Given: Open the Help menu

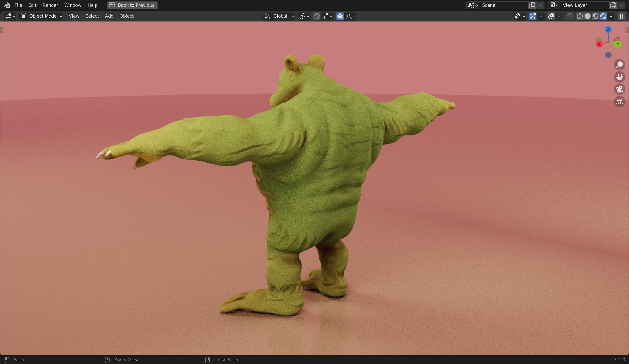Looking at the screenshot, I should (x=92, y=5).
